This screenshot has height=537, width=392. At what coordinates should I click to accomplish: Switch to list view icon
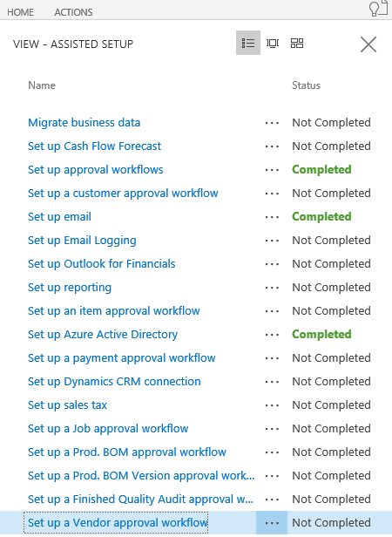[x=248, y=44]
